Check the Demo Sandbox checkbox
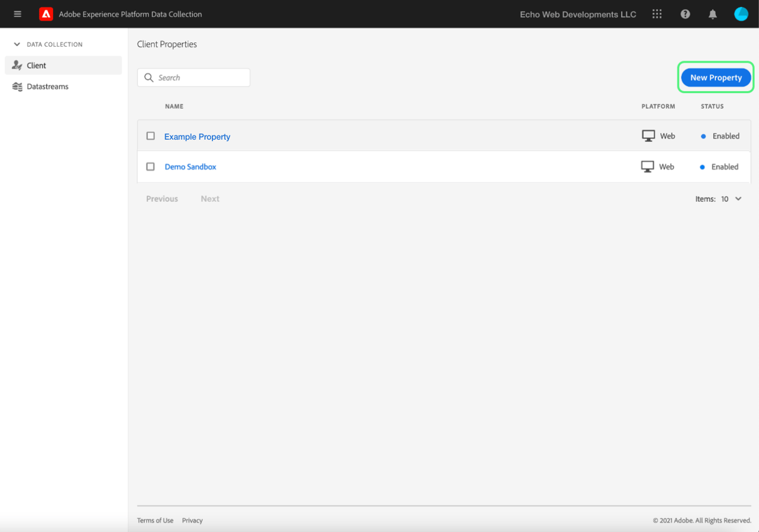 click(150, 166)
